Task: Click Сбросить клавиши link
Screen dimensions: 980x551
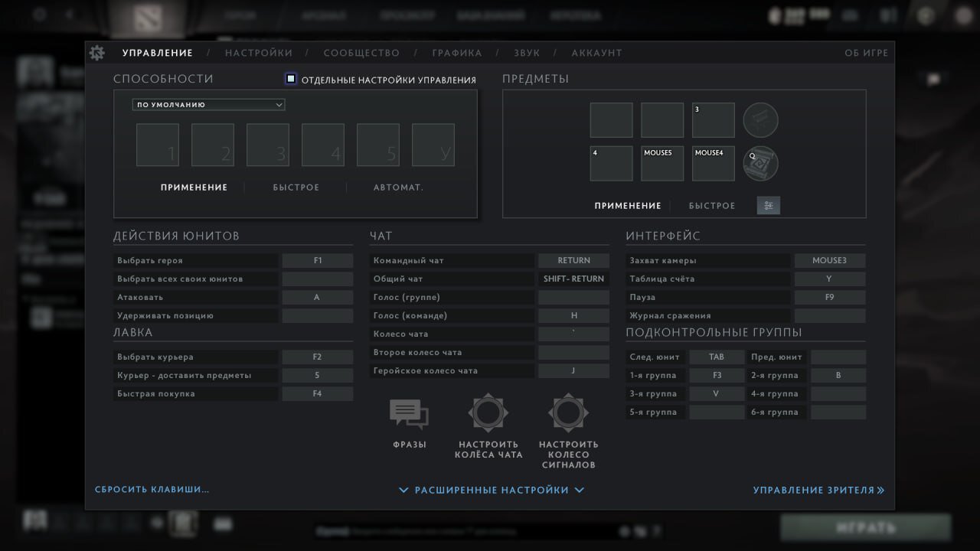Action: [x=152, y=489]
